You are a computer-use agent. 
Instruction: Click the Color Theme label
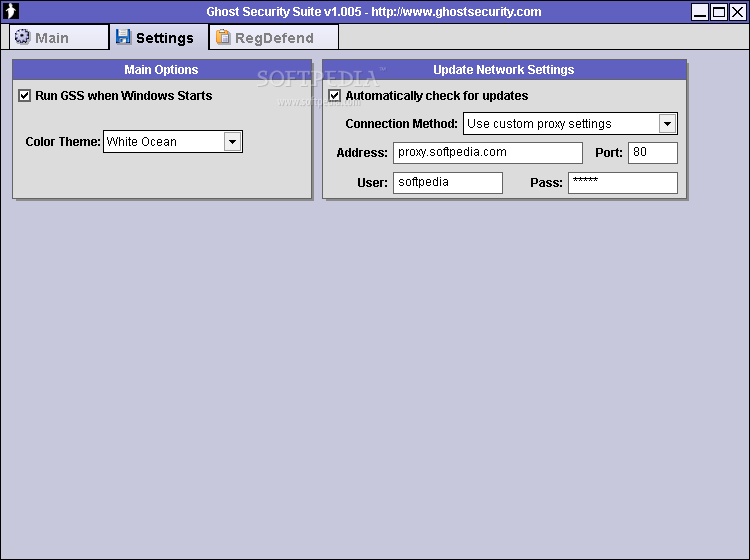pos(63,142)
